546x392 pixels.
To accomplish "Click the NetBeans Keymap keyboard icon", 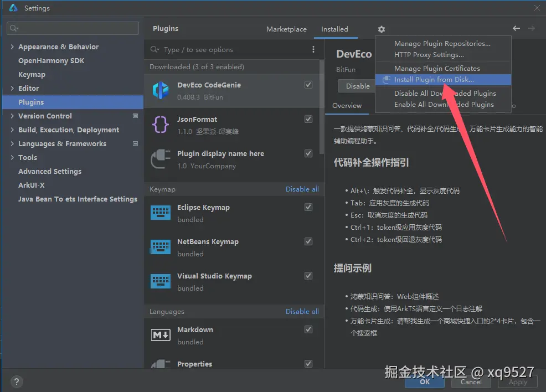I will click(161, 247).
